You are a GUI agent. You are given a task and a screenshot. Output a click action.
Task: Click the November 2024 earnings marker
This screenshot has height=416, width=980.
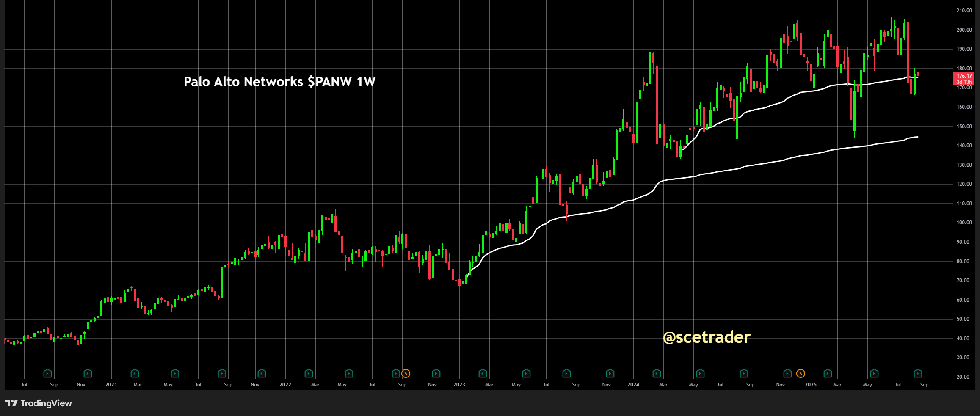pyautogui.click(x=787, y=373)
